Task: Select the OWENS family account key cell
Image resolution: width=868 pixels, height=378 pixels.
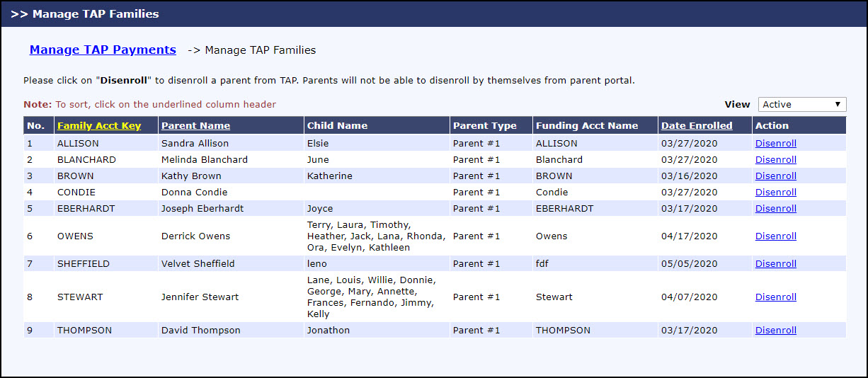Action: click(75, 236)
